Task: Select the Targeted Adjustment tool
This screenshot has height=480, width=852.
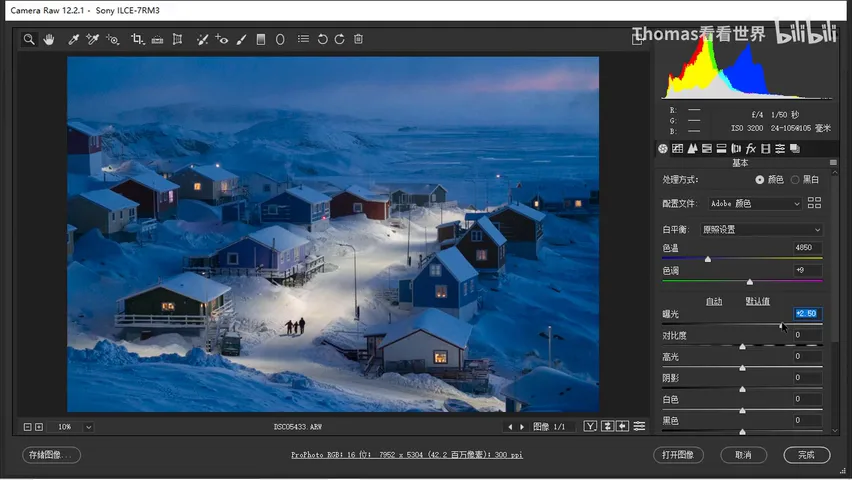Action: click(112, 39)
